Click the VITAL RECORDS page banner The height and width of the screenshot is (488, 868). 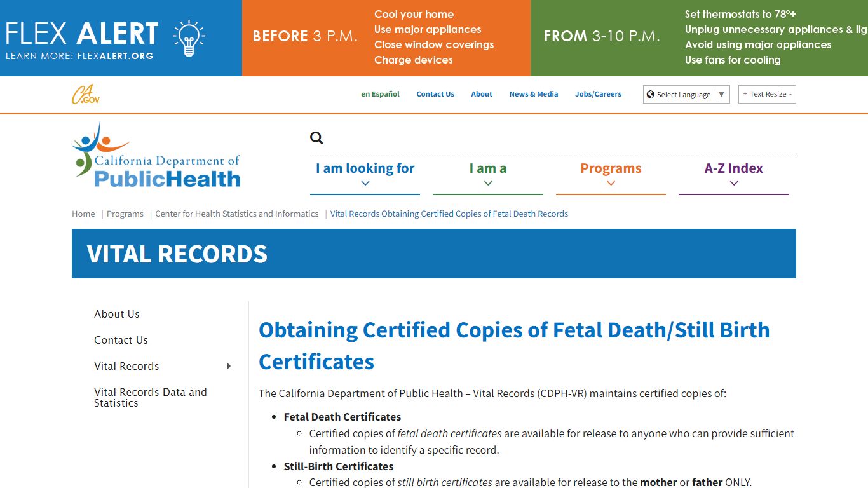pos(434,254)
